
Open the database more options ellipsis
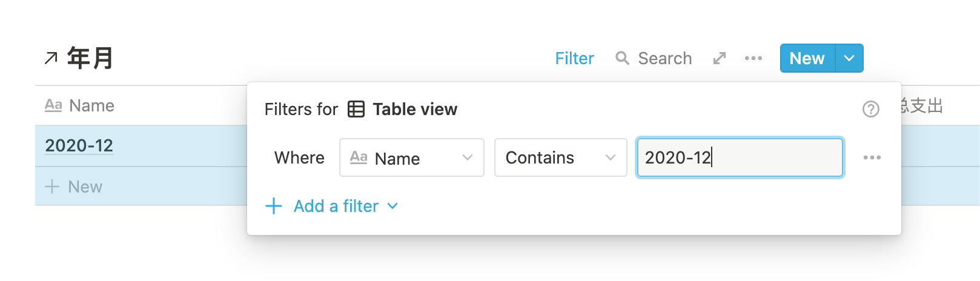pyautogui.click(x=753, y=58)
